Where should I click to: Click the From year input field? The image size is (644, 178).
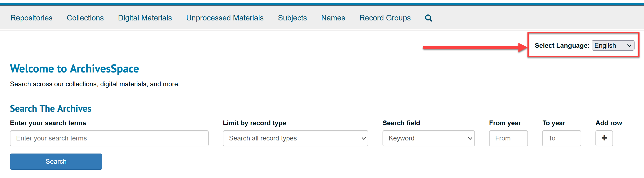coord(508,138)
